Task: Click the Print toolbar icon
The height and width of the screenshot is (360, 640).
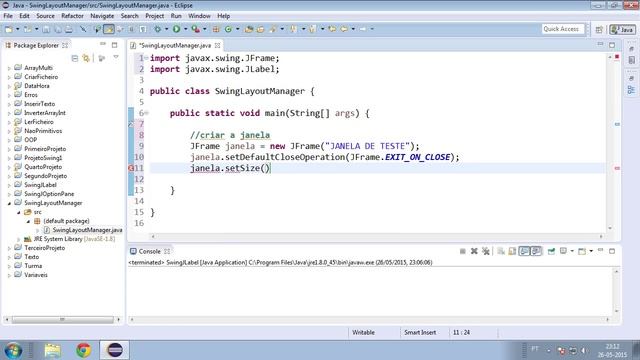Action: pyautogui.click(x=69, y=29)
